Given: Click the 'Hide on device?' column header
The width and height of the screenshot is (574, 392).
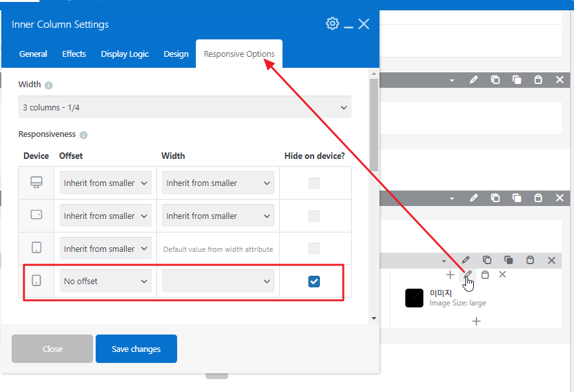Looking at the screenshot, I should tap(314, 156).
